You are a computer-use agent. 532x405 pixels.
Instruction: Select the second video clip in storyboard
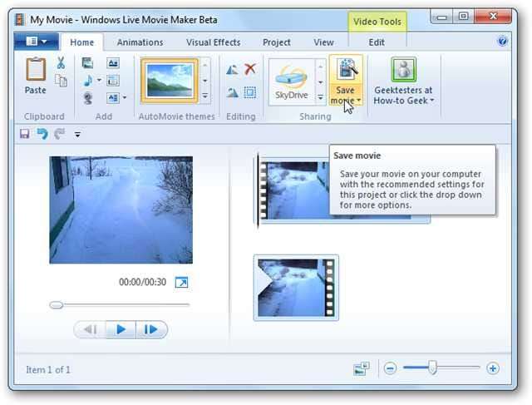click(295, 288)
